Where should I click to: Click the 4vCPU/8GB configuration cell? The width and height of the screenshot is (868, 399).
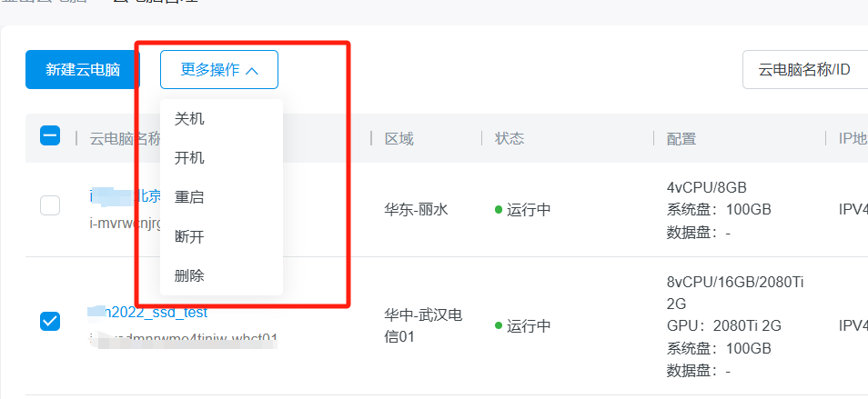[707, 188]
